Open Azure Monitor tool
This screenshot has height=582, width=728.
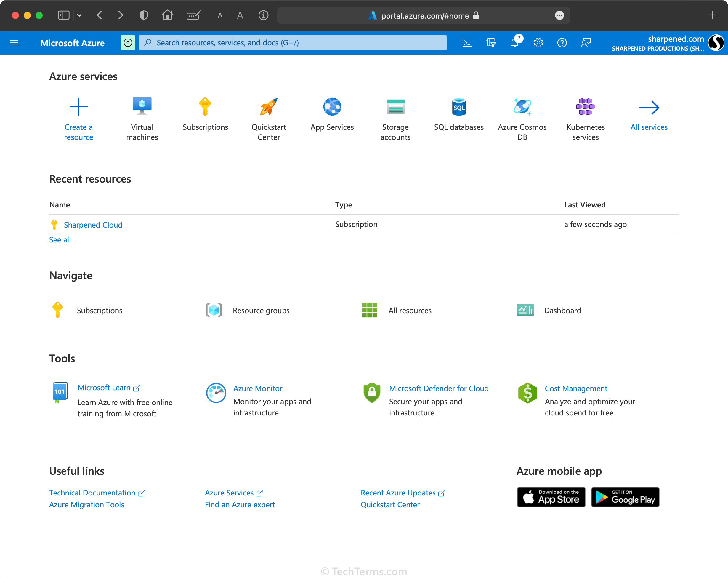coord(258,388)
